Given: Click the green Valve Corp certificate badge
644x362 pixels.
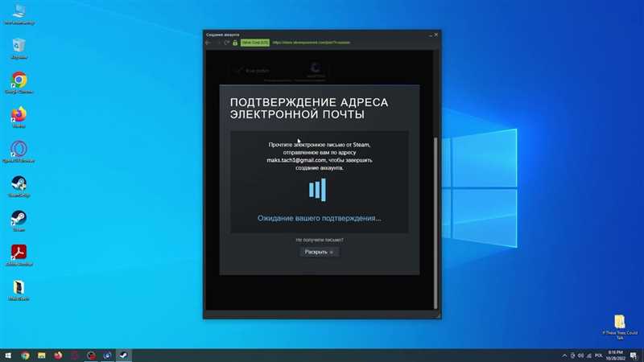Looking at the screenshot, I should [x=254, y=43].
